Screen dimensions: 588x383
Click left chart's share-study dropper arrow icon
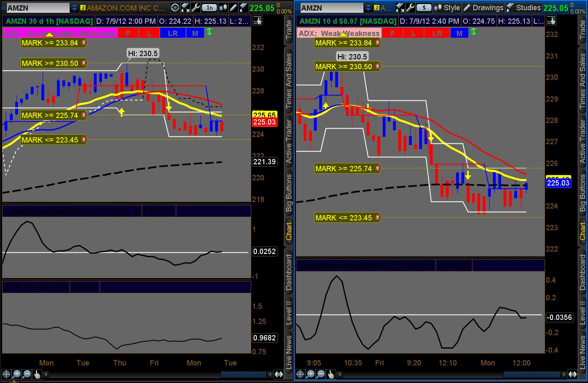(185, 7)
